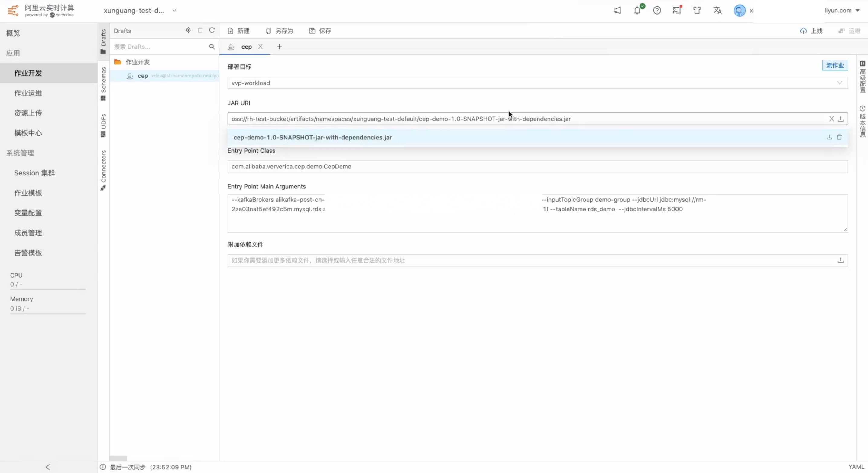Click the locate target icon in Drafts

188,30
